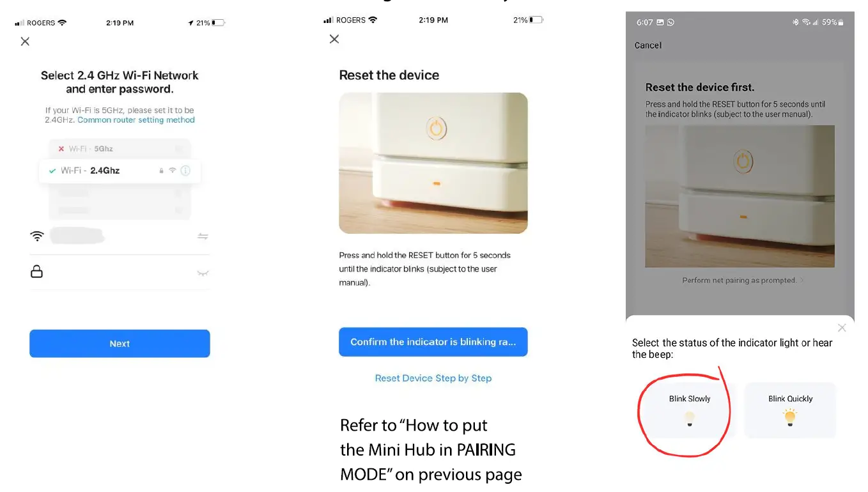The height and width of the screenshot is (492, 868).
Task: Expand Perform net pairing as prompted
Action: click(x=743, y=280)
